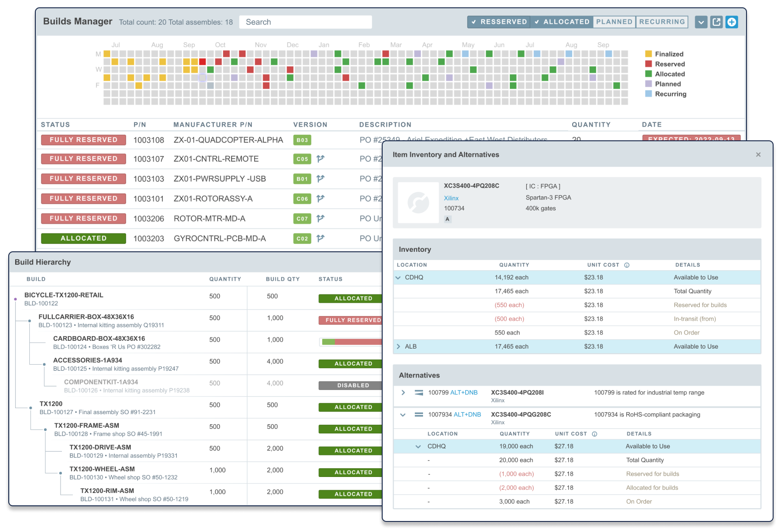Click the EXPECTED date badge on first row
This screenshot has height=532, width=780.
691,139
